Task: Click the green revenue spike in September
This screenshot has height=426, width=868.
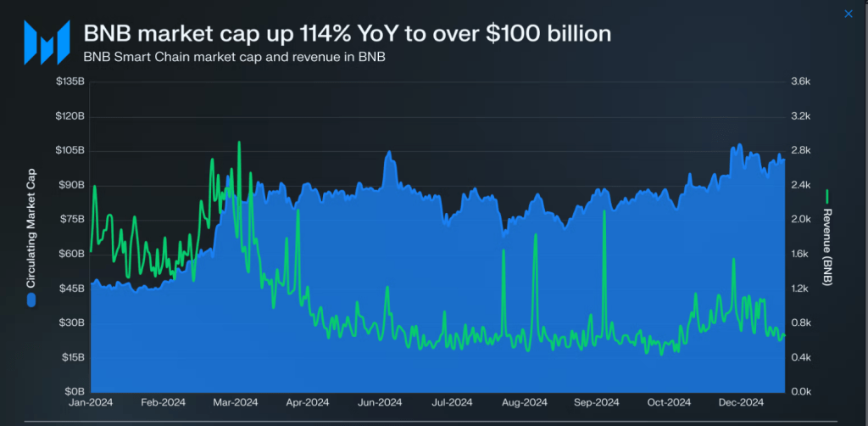Action: [604, 213]
